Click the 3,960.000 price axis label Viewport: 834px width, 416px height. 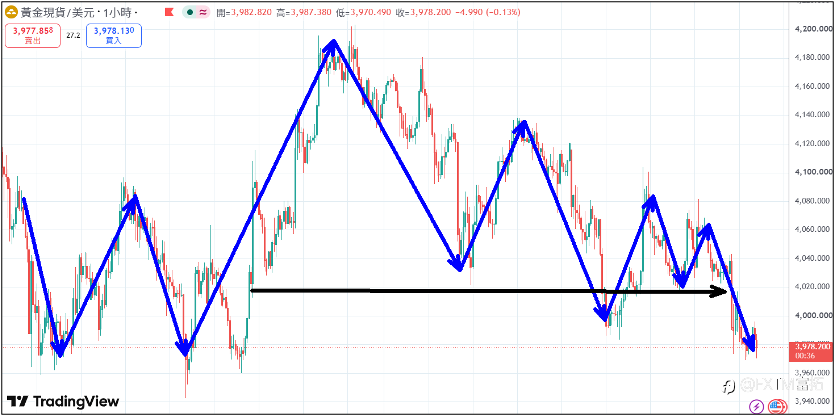click(x=812, y=373)
